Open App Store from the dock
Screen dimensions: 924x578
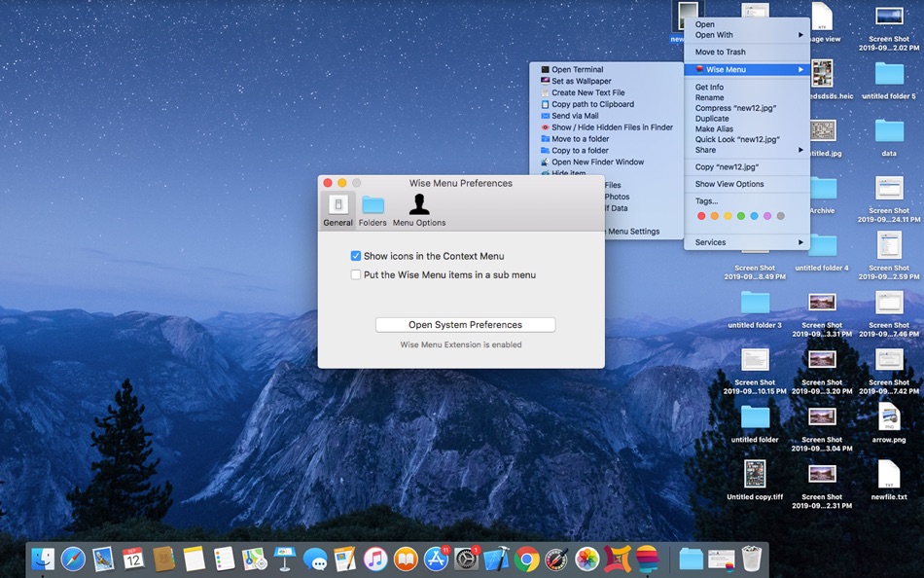[x=436, y=559]
